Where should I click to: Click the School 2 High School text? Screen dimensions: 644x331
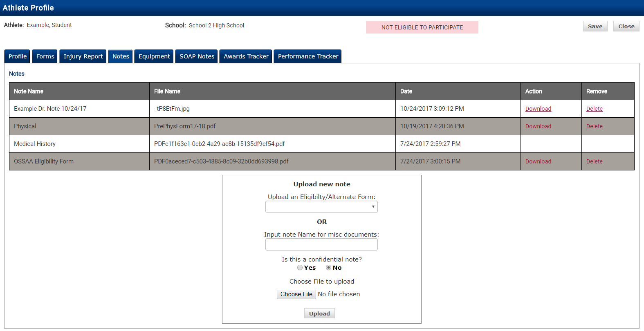pos(216,25)
